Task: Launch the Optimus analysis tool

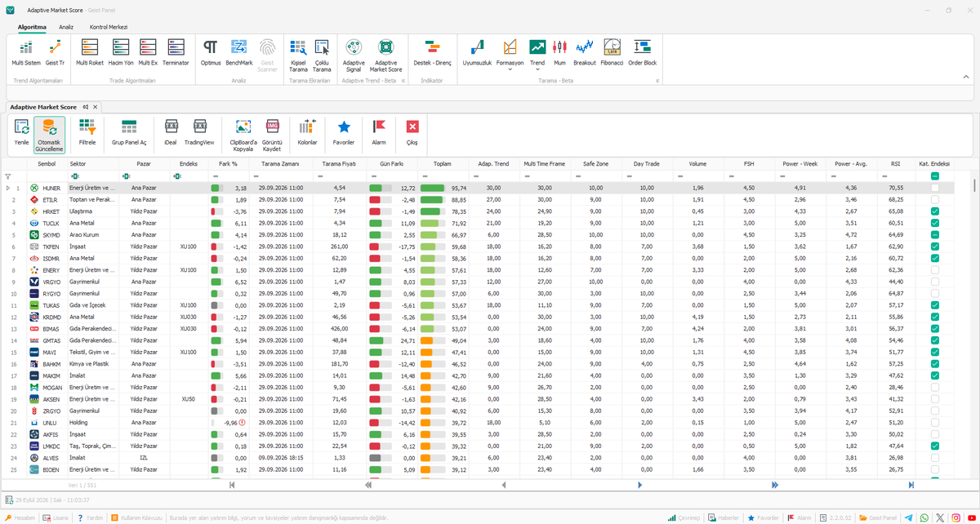Action: [x=210, y=53]
